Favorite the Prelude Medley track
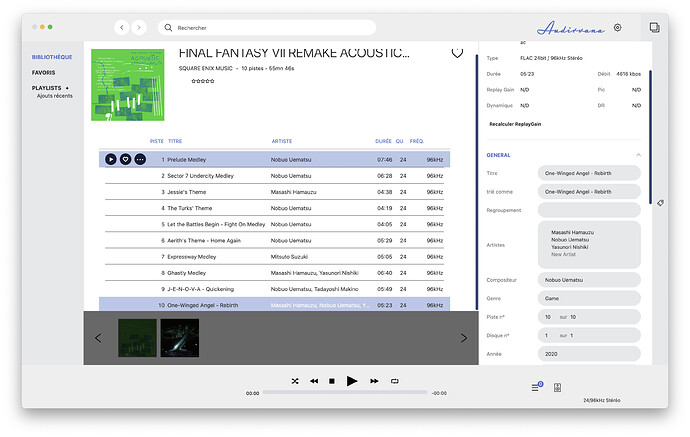 [x=125, y=159]
